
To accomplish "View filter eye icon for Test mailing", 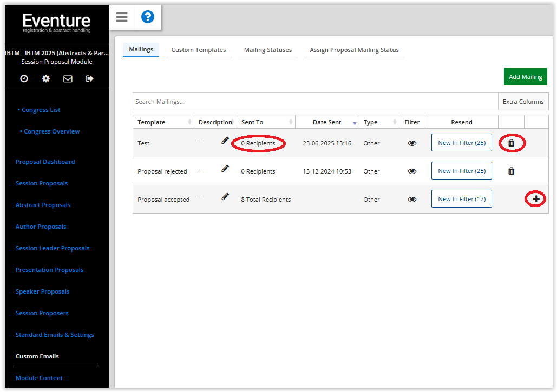I will pos(412,143).
